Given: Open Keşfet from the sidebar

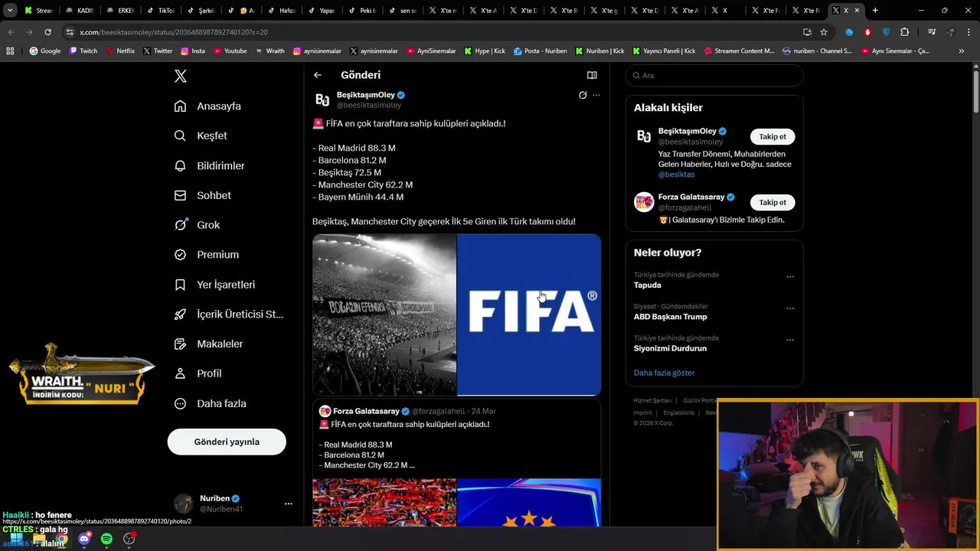Looking at the screenshot, I should [201, 135].
